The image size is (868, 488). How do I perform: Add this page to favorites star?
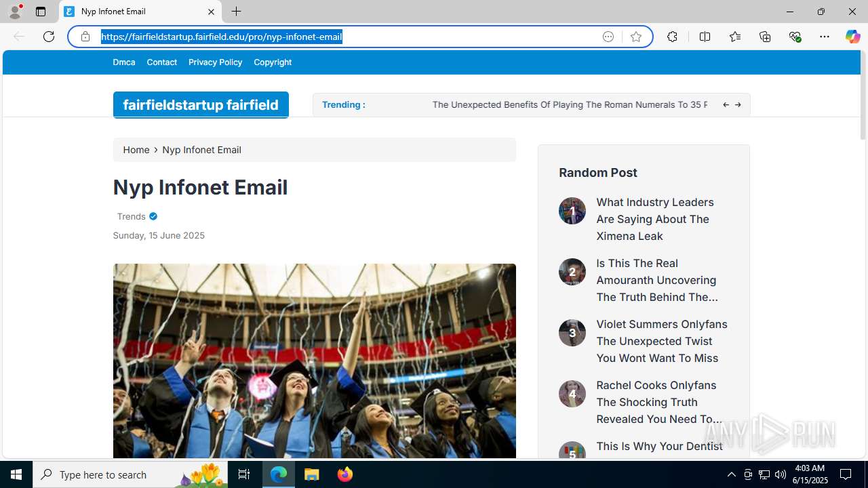coord(635,37)
